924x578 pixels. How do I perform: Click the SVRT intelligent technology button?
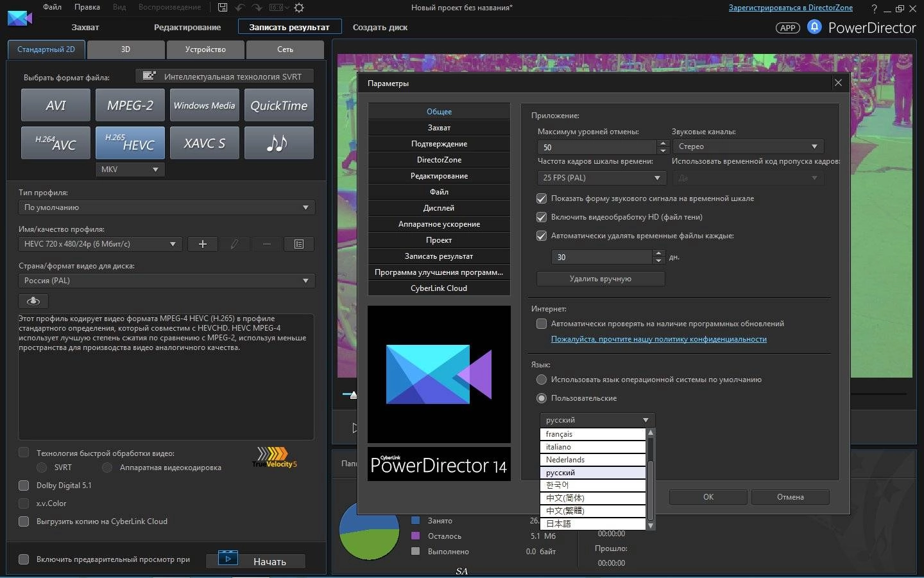tap(225, 76)
